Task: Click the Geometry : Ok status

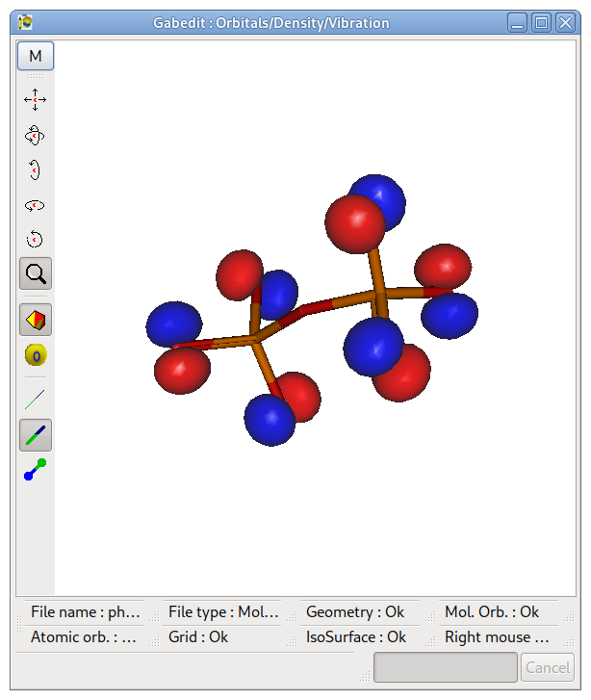Action: pos(354,611)
